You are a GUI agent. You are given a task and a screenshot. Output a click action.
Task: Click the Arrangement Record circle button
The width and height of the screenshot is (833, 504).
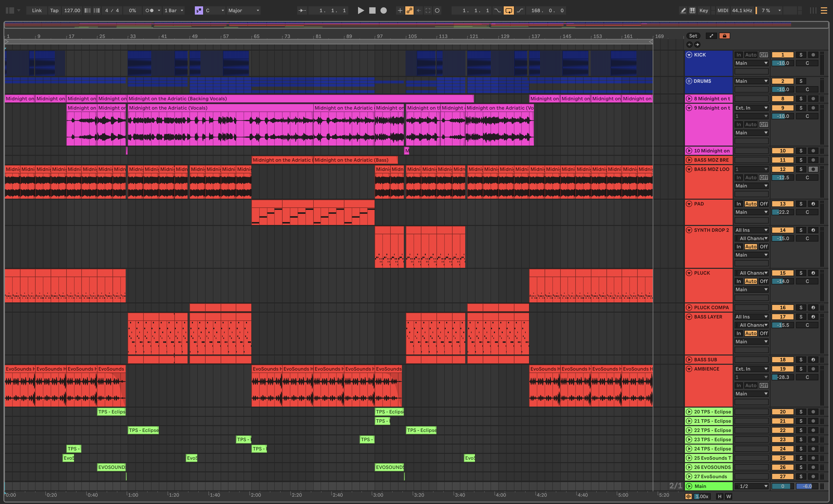click(383, 10)
